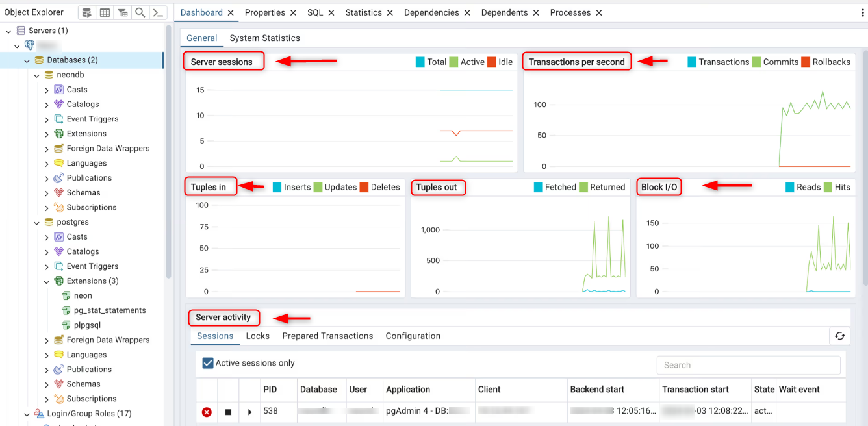The width and height of the screenshot is (868, 426).
Task: Launch the PSQL Tool terminal icon
Action: [157, 13]
